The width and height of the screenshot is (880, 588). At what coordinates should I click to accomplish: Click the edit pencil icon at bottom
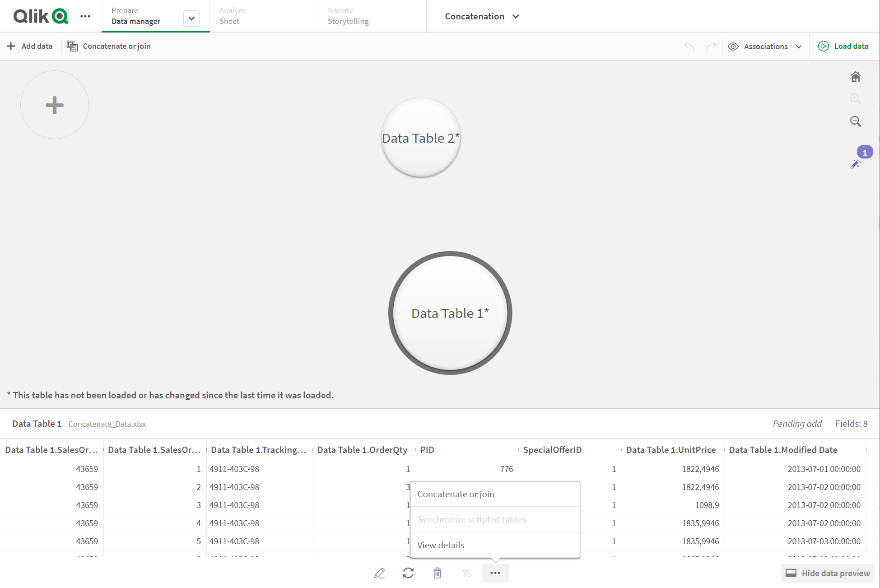coord(380,572)
